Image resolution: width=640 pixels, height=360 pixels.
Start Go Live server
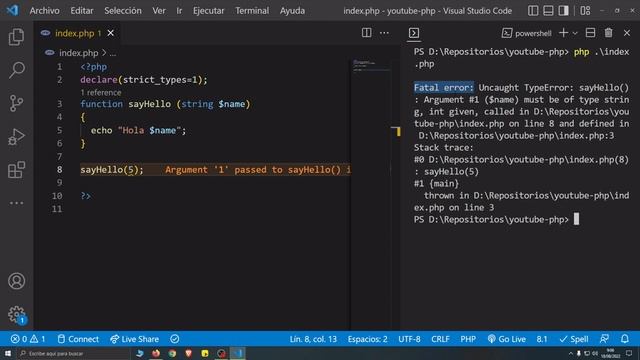507,339
